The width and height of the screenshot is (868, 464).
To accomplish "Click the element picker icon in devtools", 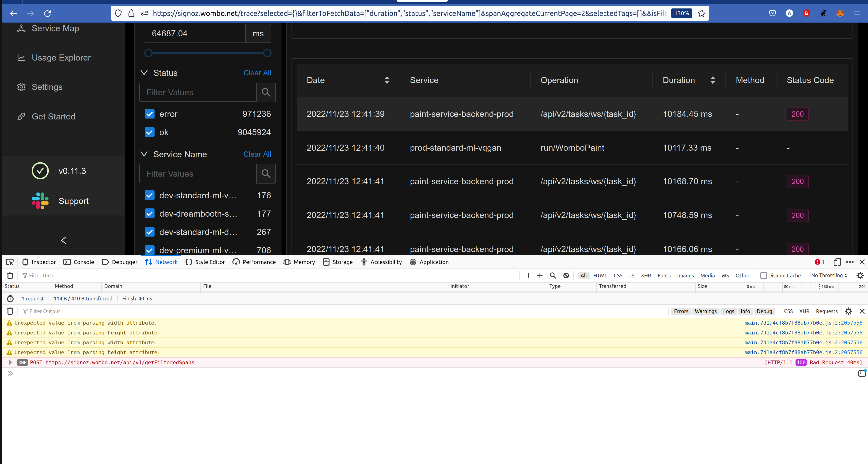I will tap(10, 262).
